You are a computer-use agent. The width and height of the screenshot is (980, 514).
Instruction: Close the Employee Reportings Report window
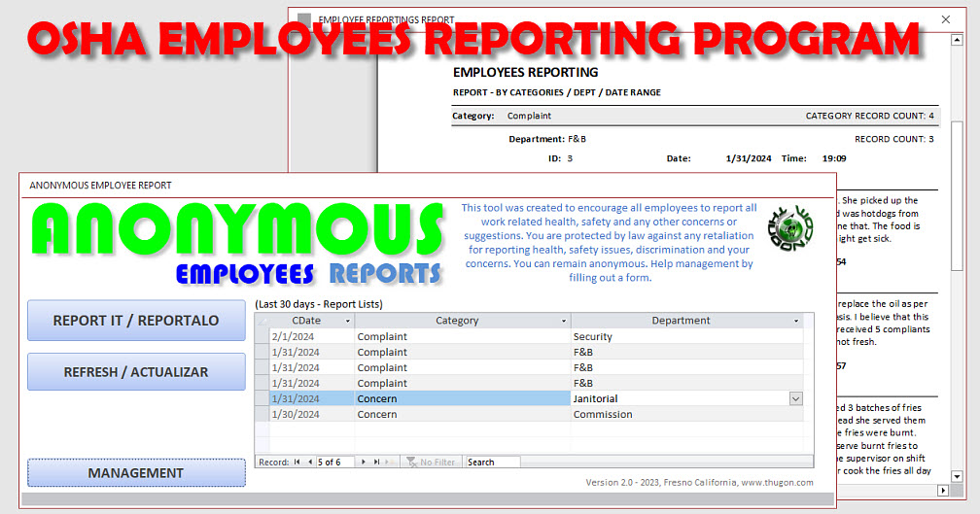(946, 19)
